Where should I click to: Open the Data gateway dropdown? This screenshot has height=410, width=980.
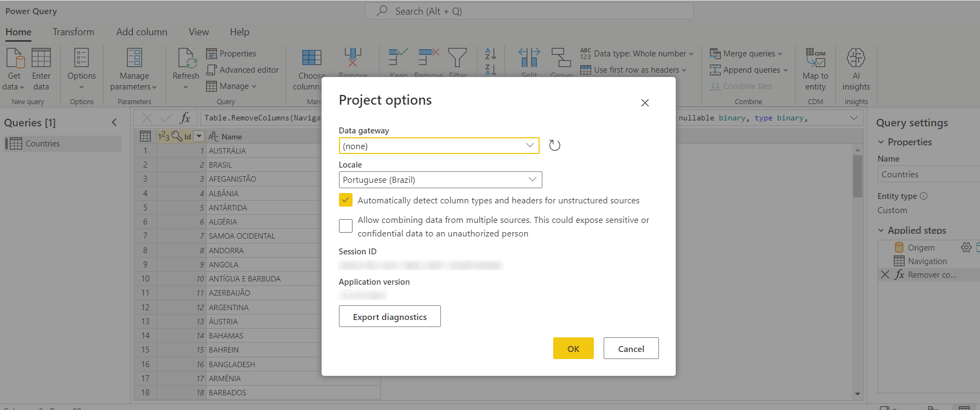coord(439,145)
